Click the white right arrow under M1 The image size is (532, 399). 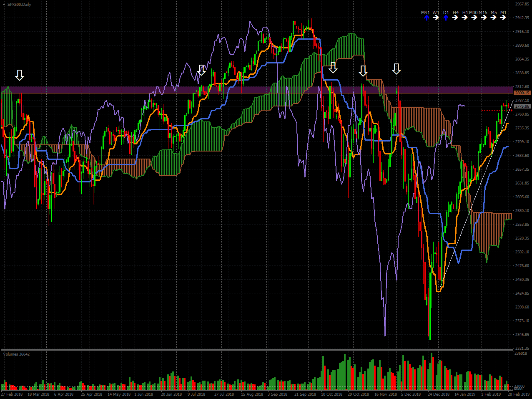point(503,18)
